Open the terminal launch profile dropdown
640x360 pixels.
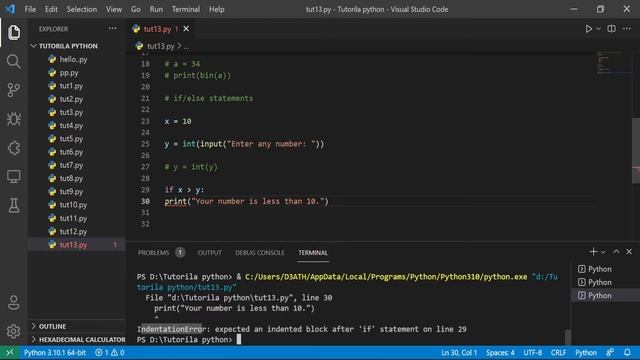603,252
